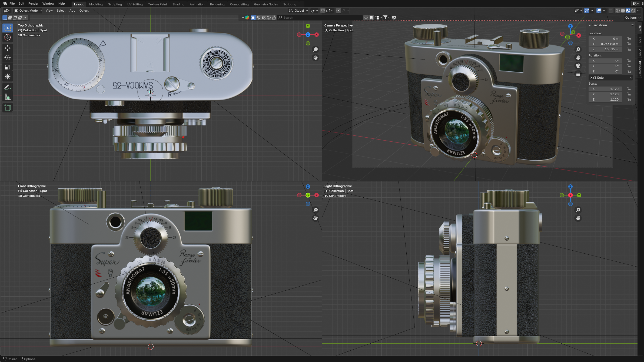Click pan hand in Top Orthographic view

click(x=316, y=58)
